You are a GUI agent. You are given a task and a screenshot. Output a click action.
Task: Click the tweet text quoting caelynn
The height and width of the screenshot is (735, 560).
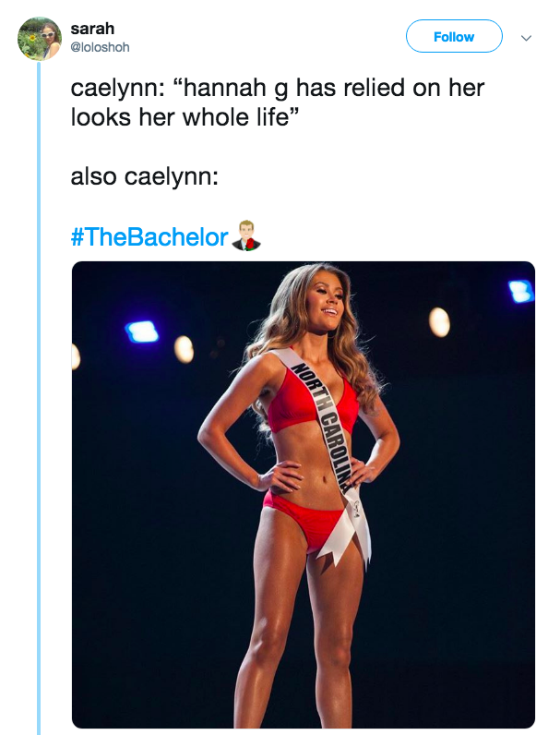pyautogui.click(x=277, y=102)
